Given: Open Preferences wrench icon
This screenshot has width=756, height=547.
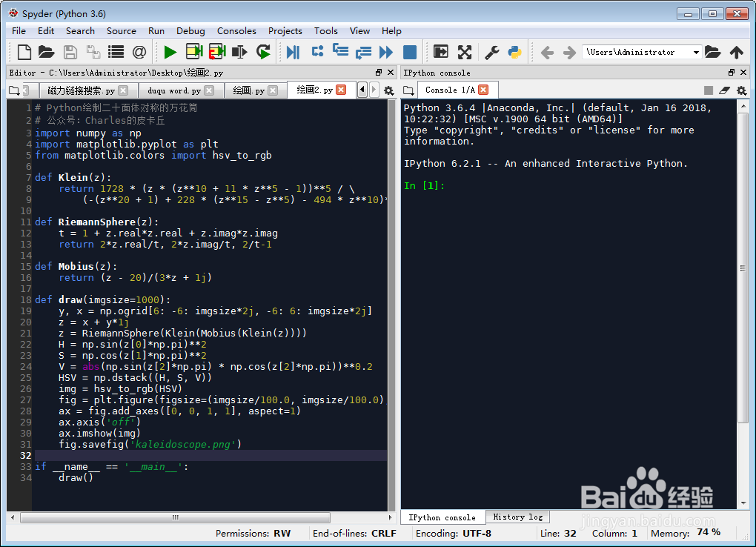Looking at the screenshot, I should pos(492,52).
